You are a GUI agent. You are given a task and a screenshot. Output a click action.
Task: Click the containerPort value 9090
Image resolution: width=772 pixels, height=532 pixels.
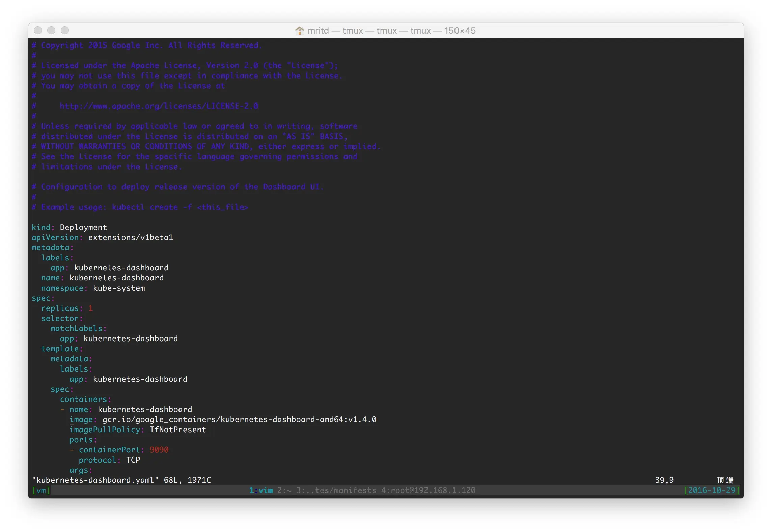(x=159, y=450)
